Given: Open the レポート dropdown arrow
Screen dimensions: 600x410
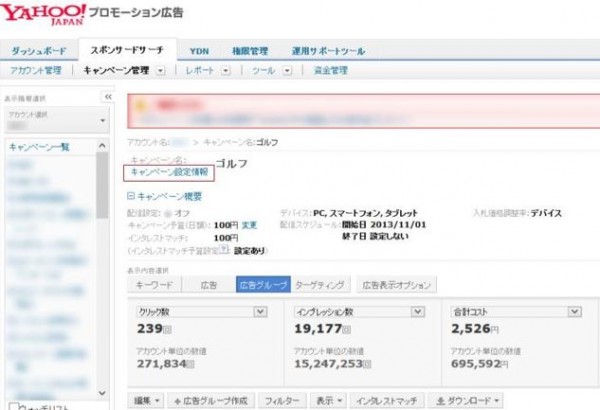Looking at the screenshot, I should (x=226, y=71).
